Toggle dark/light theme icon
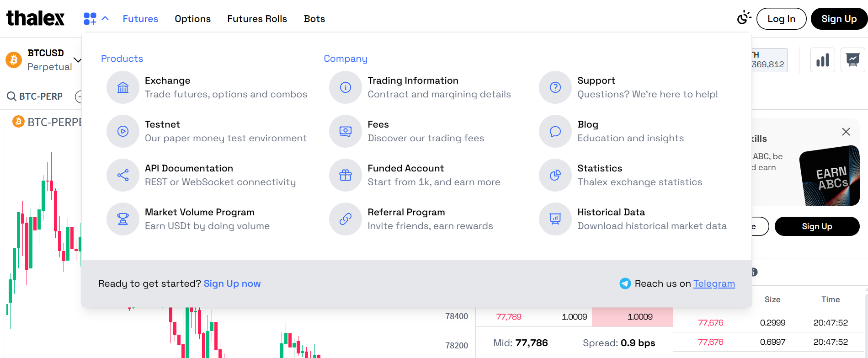 point(744,18)
